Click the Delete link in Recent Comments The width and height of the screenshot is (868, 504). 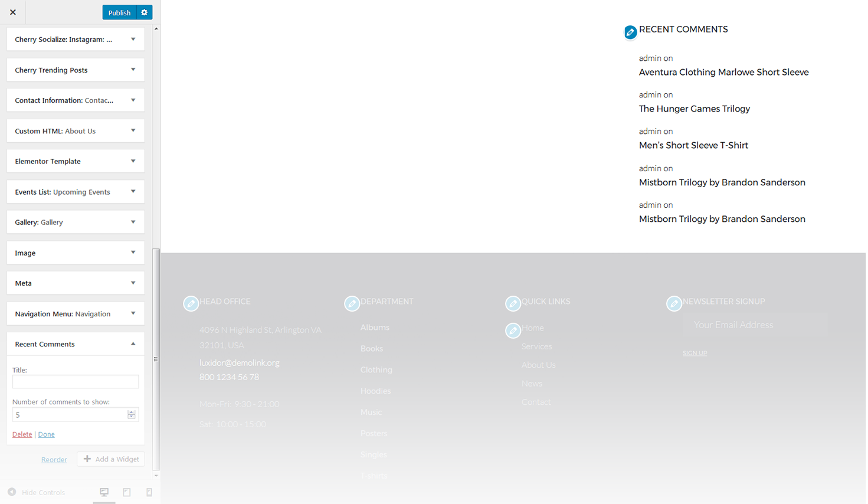pyautogui.click(x=22, y=434)
